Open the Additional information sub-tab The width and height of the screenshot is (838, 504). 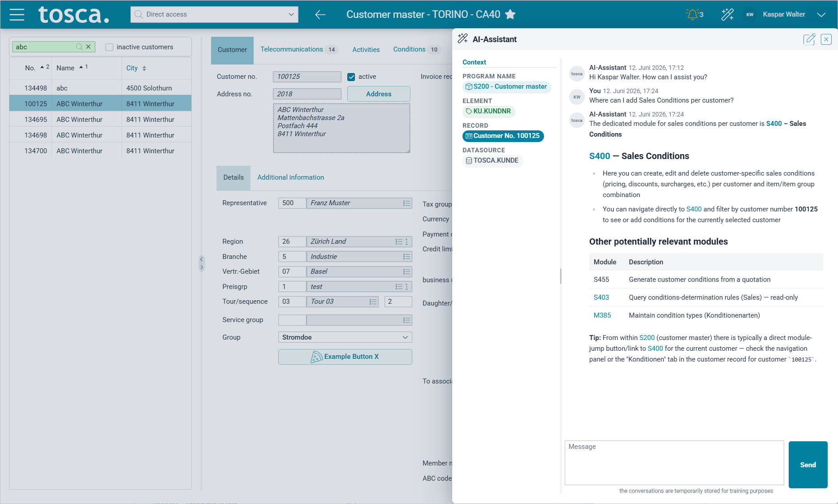[290, 177]
